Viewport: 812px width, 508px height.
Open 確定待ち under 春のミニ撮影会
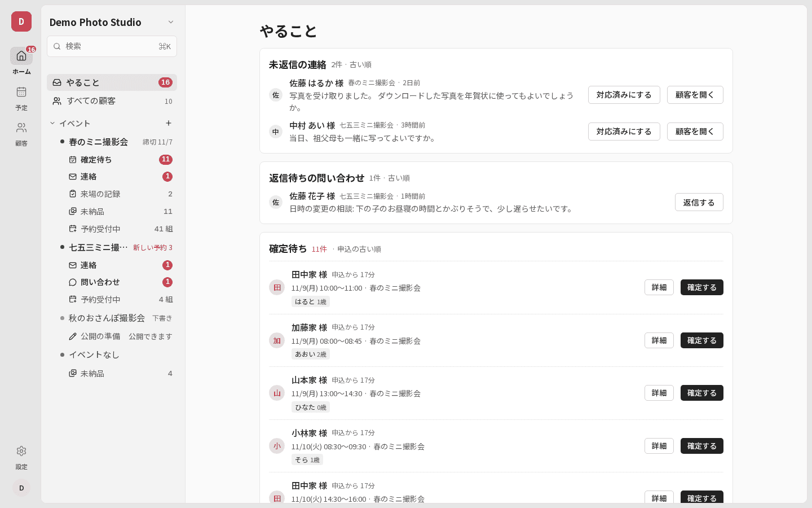click(x=121, y=160)
